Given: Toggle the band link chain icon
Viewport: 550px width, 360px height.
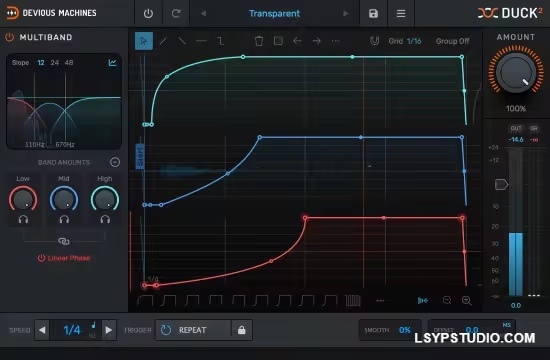Looking at the screenshot, I should (x=63, y=241).
